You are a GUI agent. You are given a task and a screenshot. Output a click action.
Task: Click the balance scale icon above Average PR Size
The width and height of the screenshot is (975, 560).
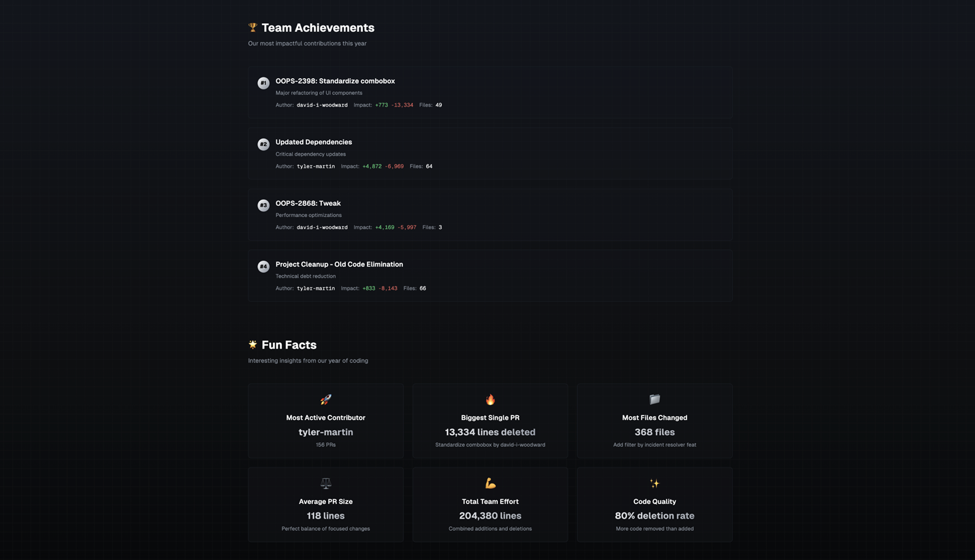point(325,483)
